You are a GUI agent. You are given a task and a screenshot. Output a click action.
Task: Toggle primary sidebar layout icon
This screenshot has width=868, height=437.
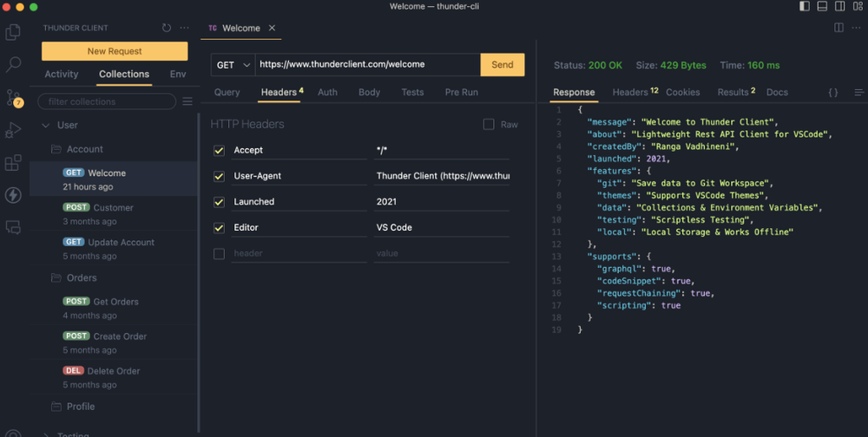(805, 6)
